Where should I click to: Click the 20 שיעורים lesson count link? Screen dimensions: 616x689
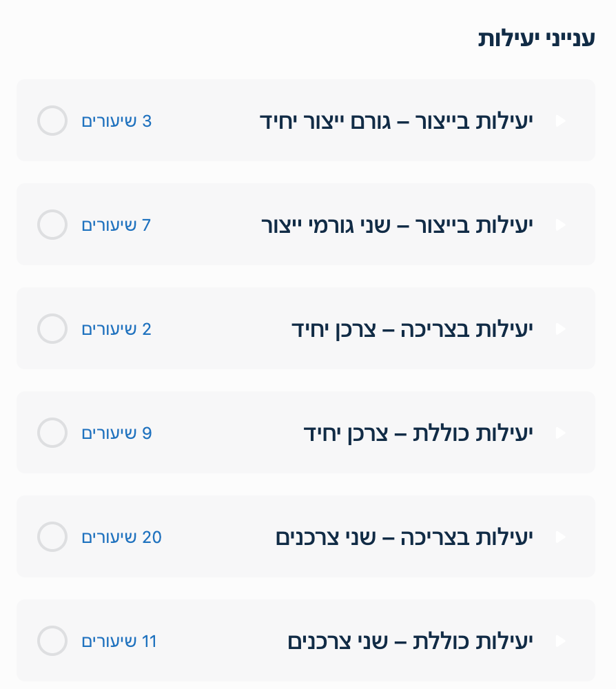(x=122, y=537)
